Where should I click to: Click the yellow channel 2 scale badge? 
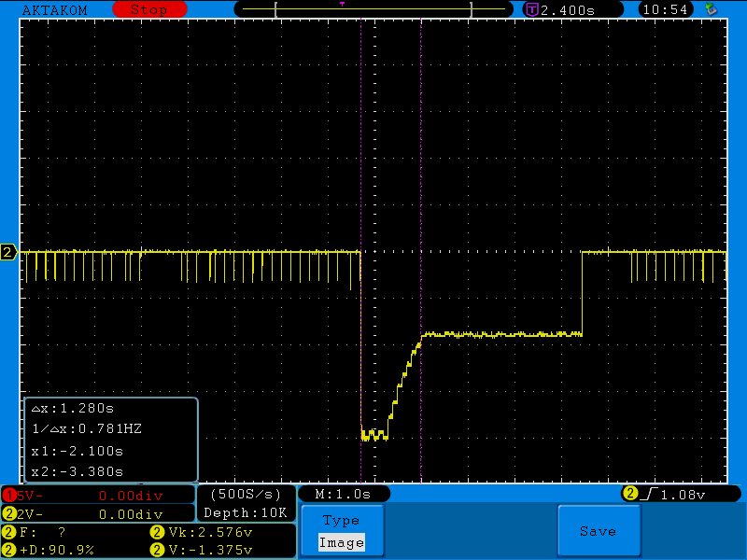pos(9,514)
